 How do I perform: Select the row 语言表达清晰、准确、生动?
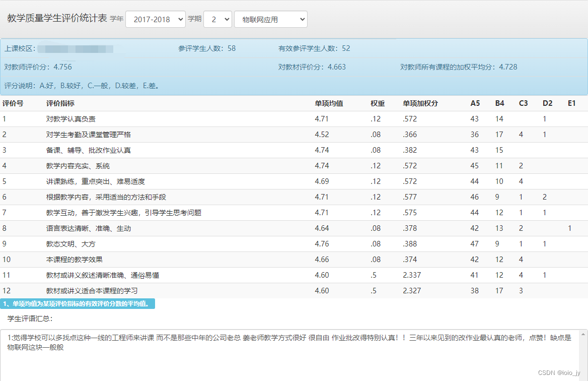(294, 228)
